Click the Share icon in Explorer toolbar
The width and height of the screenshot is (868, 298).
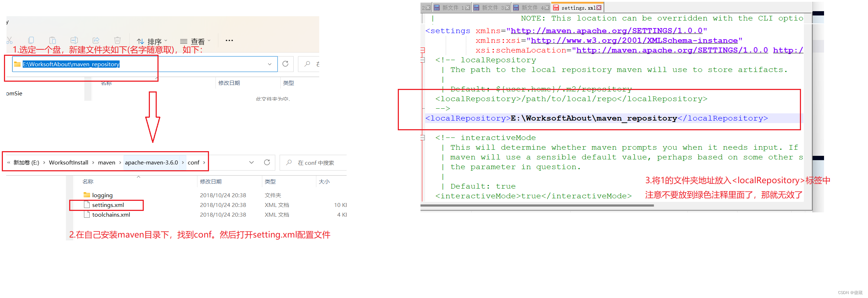pyautogui.click(x=96, y=40)
